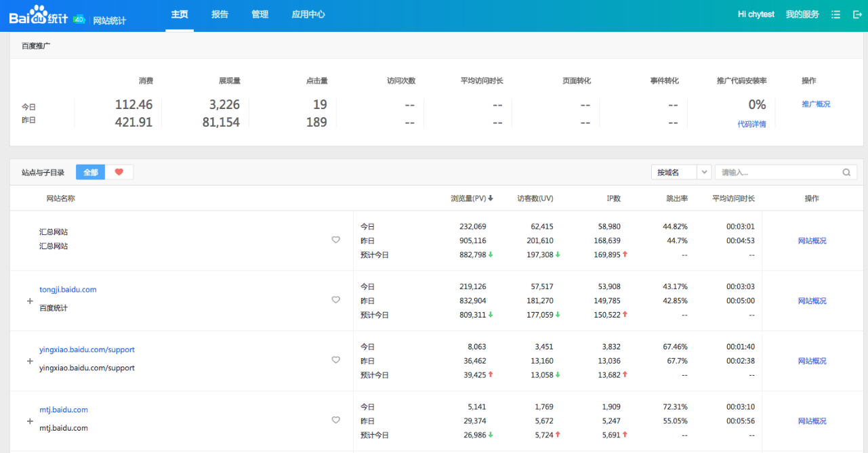868x453 pixels.
Task: Favorite yingxiao.baidu.com/support using heart icon
Action: 335,360
